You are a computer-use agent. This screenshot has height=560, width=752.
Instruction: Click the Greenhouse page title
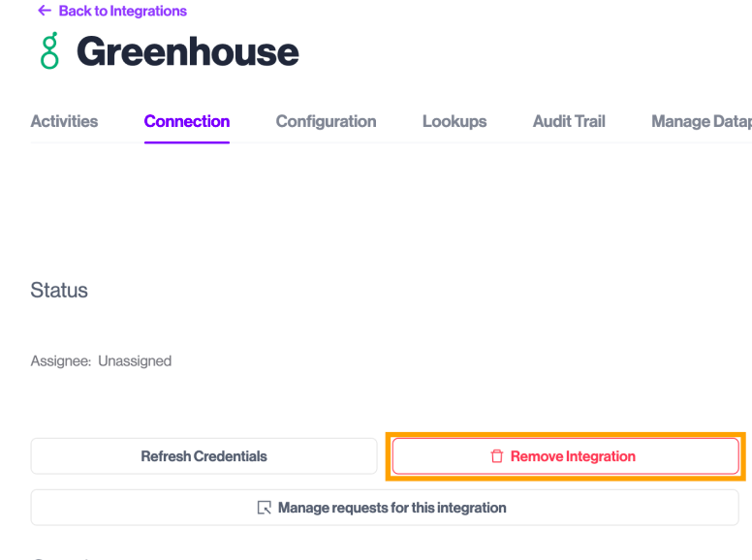tap(188, 51)
